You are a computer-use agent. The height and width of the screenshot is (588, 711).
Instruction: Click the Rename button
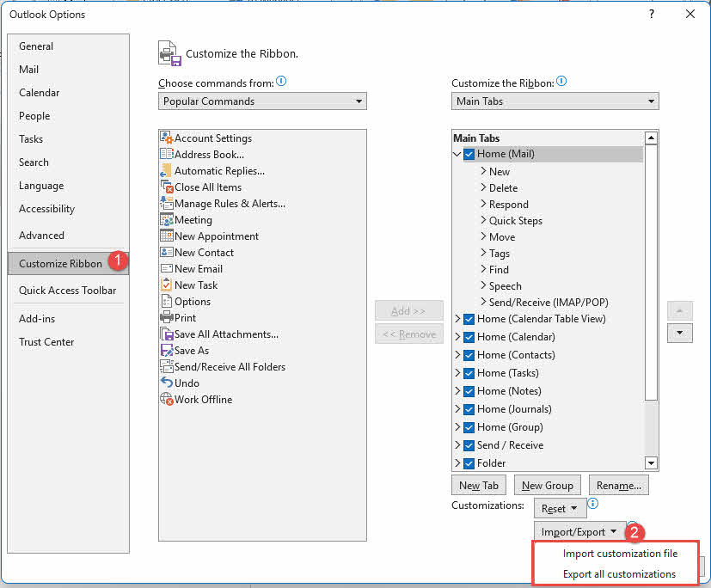point(618,485)
